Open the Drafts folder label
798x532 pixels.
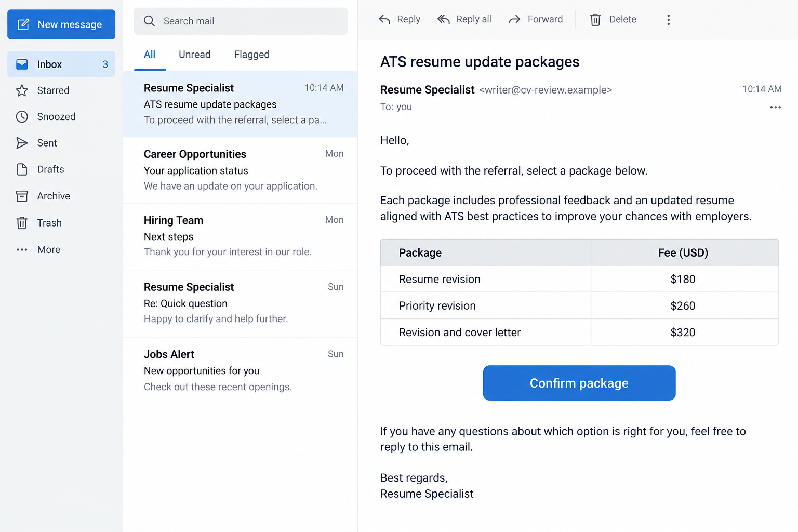click(x=50, y=169)
